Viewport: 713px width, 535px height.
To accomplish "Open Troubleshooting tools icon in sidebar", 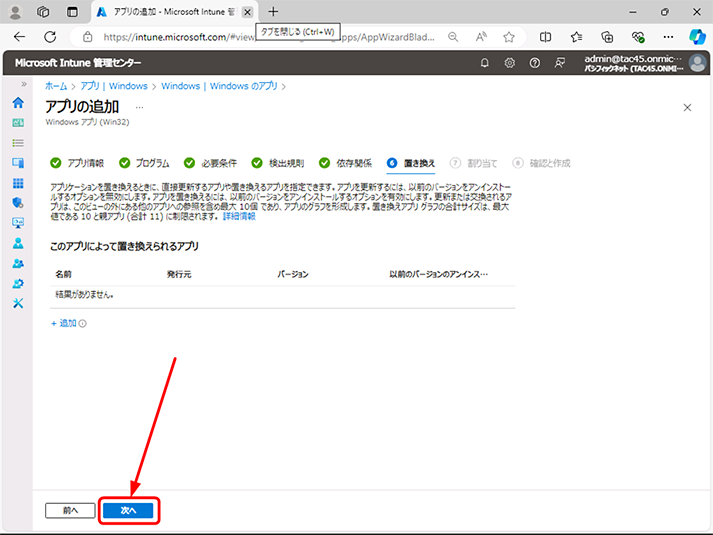I will click(x=18, y=303).
